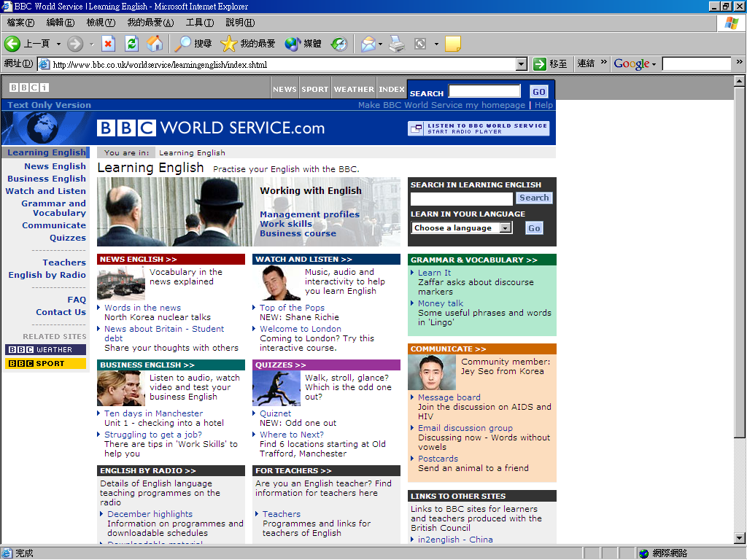This screenshot has height=560, width=747.
Task: Open the Google toolbar dropdown menu
Action: [654, 64]
